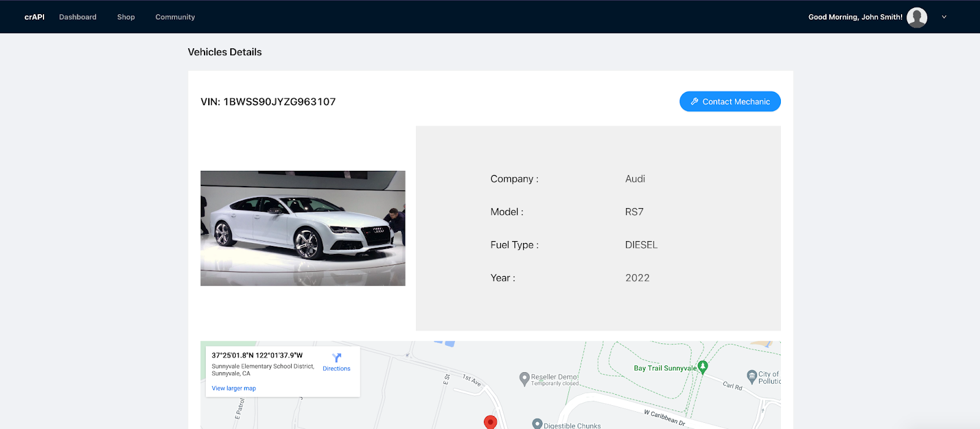Click Bay Trail Sunnyvale green marker
Viewport: 980px width, 429px height.
pos(703,367)
